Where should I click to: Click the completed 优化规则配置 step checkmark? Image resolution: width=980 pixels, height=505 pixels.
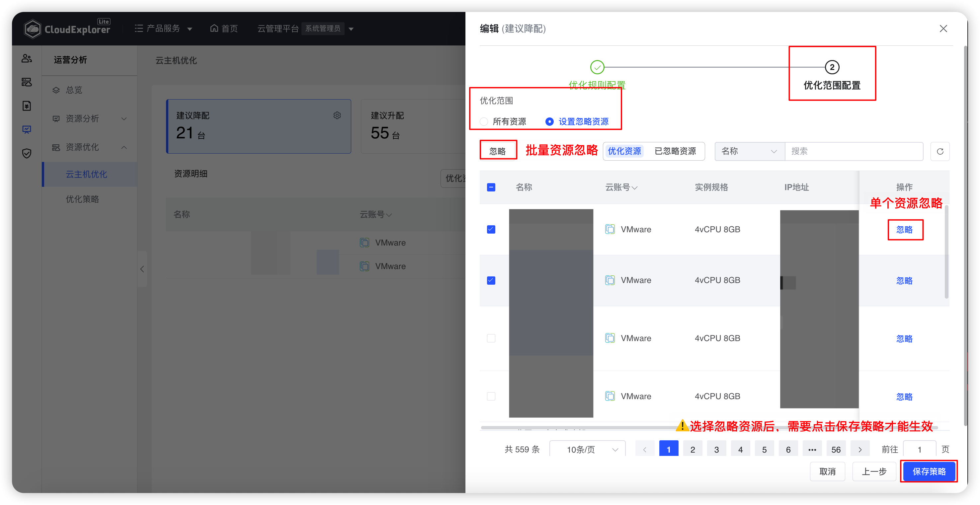coord(597,67)
